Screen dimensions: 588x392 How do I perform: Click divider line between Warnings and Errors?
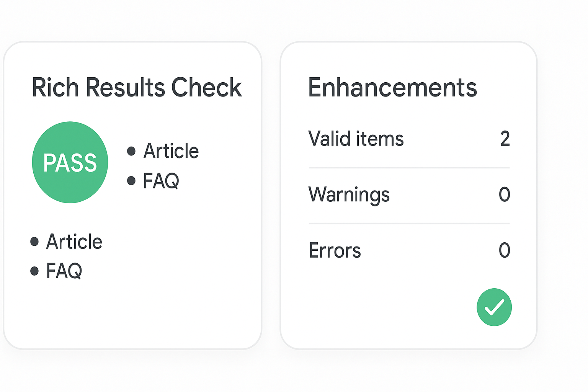(409, 224)
